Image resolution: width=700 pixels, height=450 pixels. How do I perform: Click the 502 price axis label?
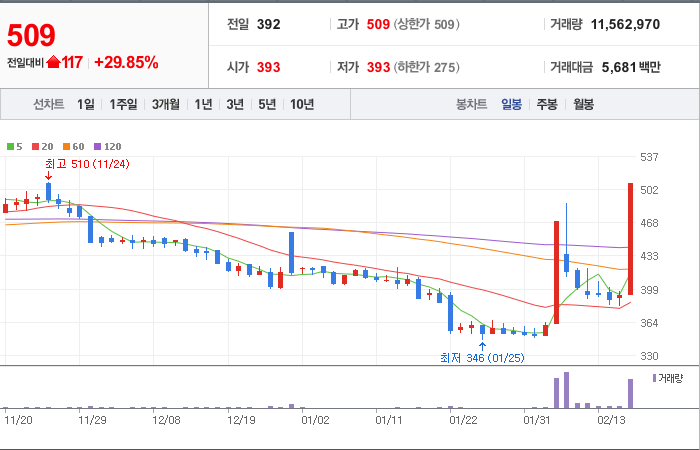[x=649, y=190]
